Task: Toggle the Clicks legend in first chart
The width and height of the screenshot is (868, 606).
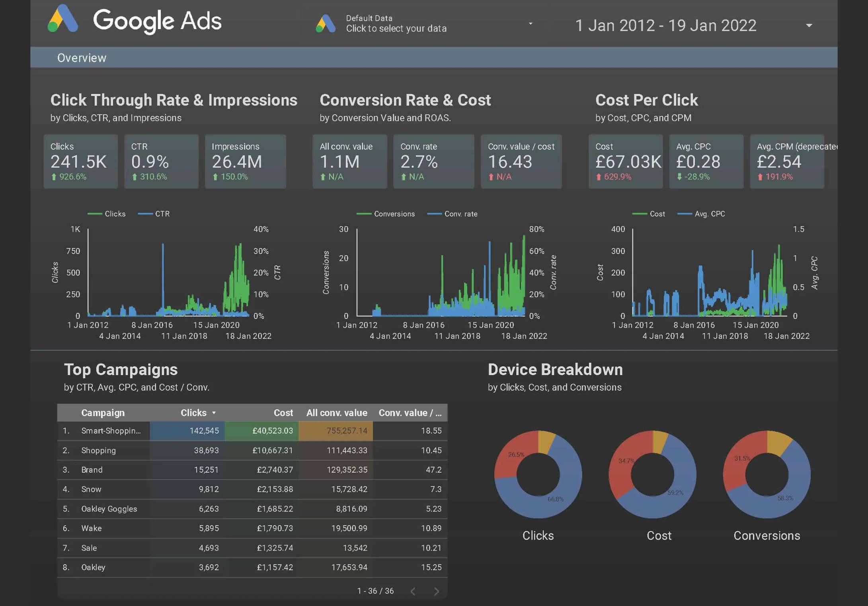Action: tap(107, 214)
